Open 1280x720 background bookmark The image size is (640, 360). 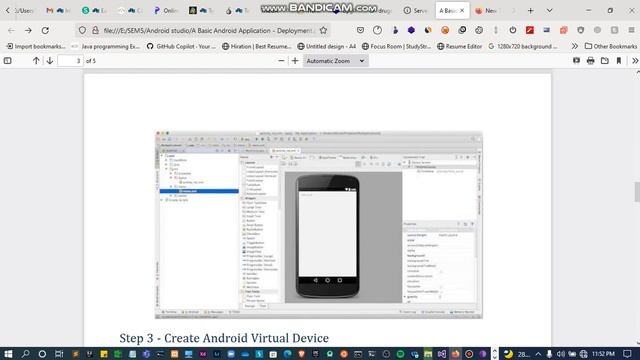click(523, 47)
